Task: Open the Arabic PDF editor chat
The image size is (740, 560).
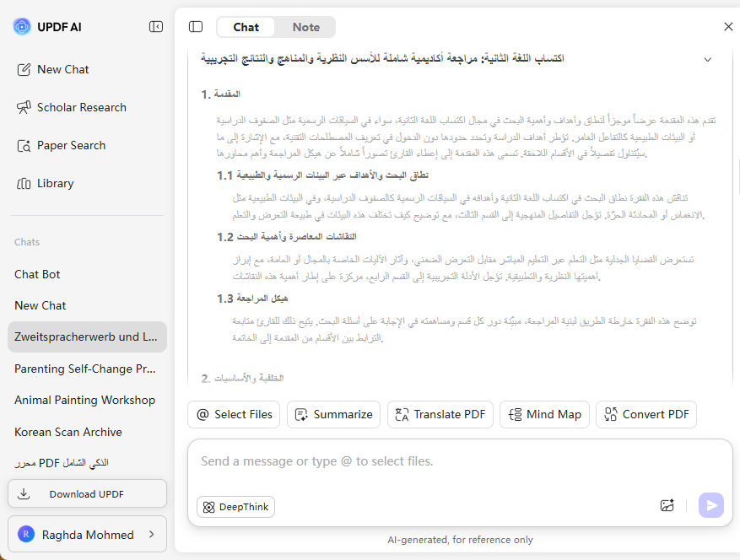Action: click(87, 463)
